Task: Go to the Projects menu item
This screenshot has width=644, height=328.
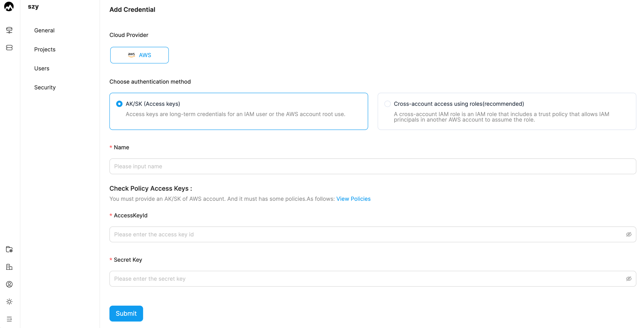Action: [x=45, y=49]
